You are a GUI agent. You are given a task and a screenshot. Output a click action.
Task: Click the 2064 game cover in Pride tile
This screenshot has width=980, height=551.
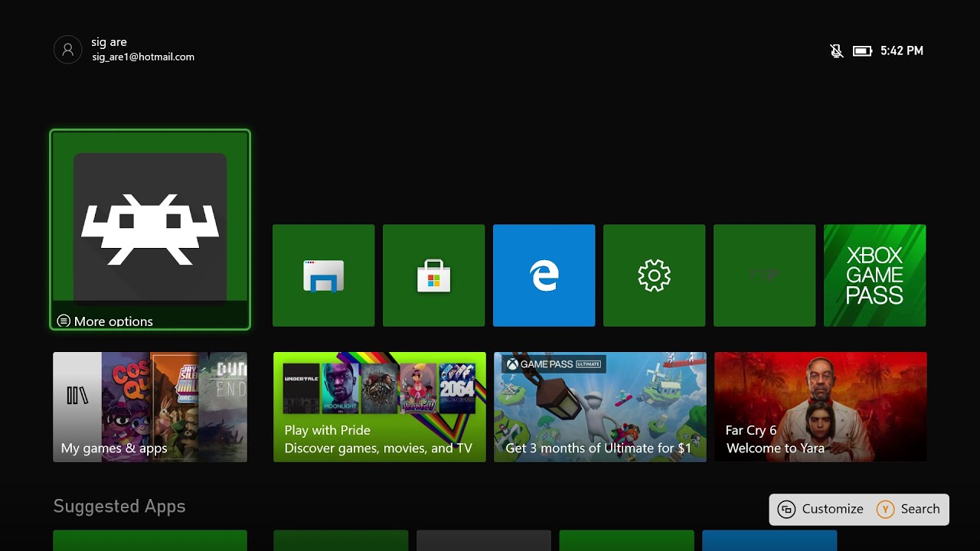pyautogui.click(x=457, y=388)
